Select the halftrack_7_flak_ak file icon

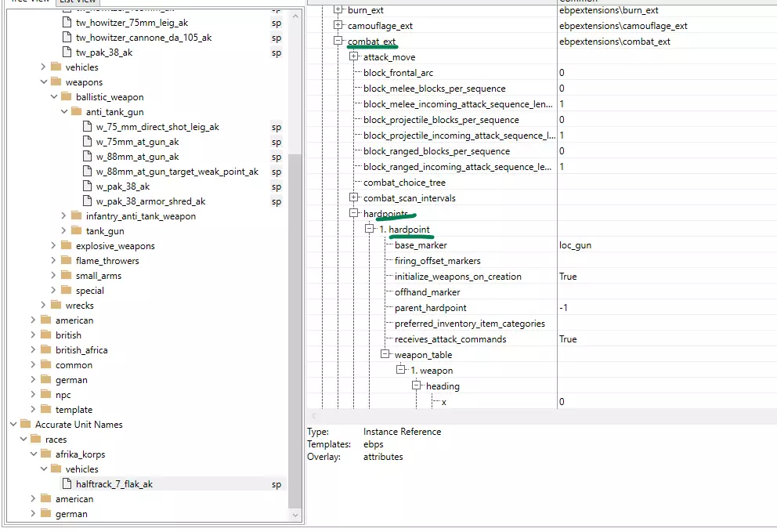[67, 483]
